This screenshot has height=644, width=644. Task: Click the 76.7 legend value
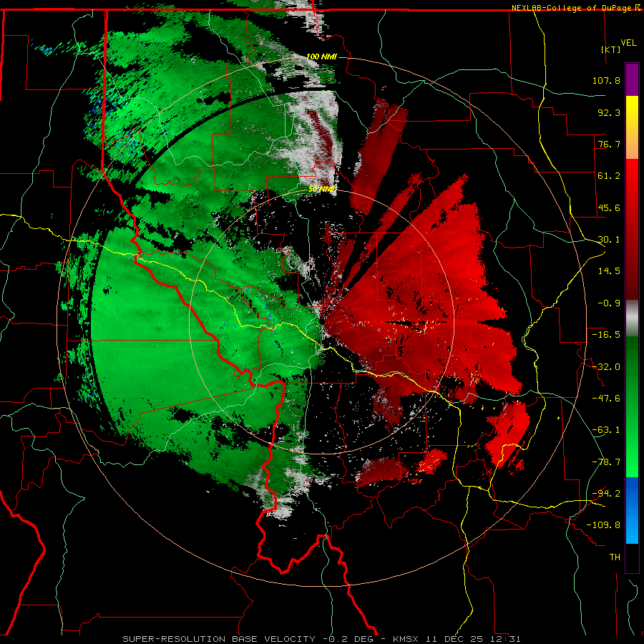(x=609, y=144)
